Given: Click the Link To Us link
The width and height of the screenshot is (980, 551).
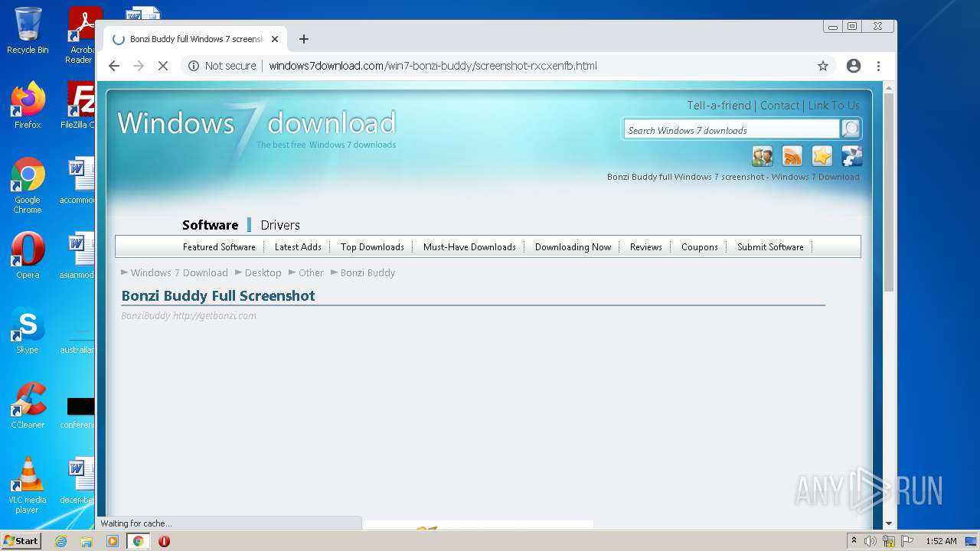Looking at the screenshot, I should tap(834, 106).
